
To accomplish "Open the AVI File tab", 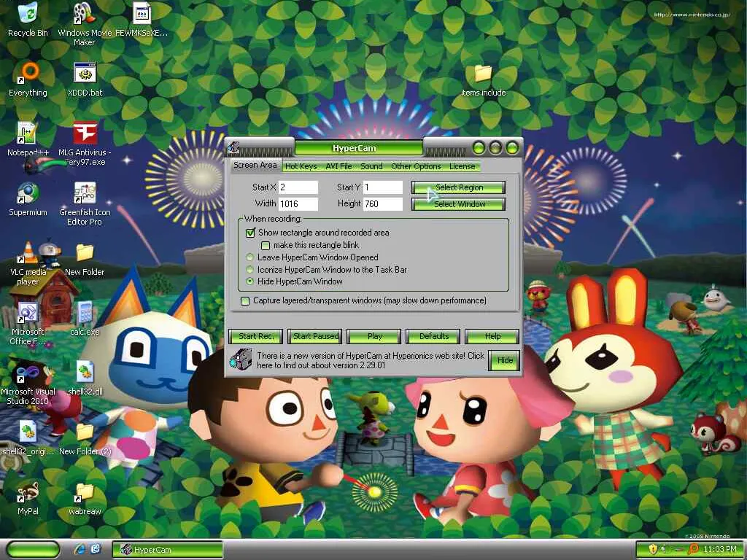I will (338, 166).
